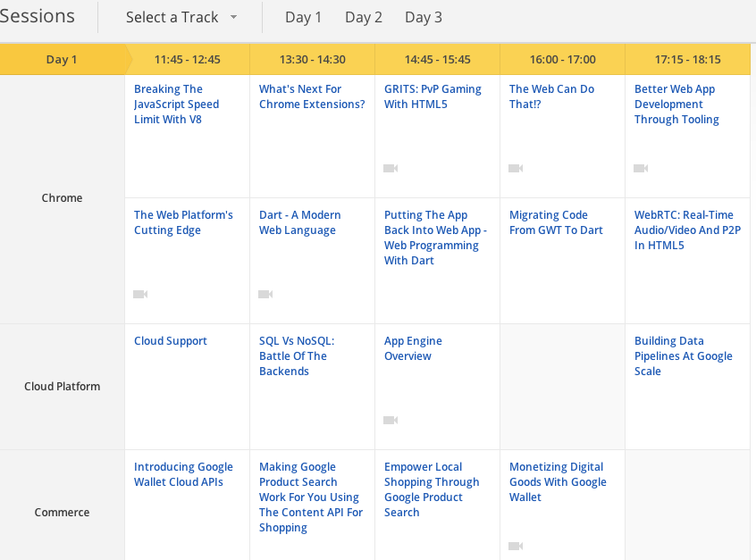Open Breaking The JavaScript Speed Limit session
756x560 pixels.
(176, 104)
